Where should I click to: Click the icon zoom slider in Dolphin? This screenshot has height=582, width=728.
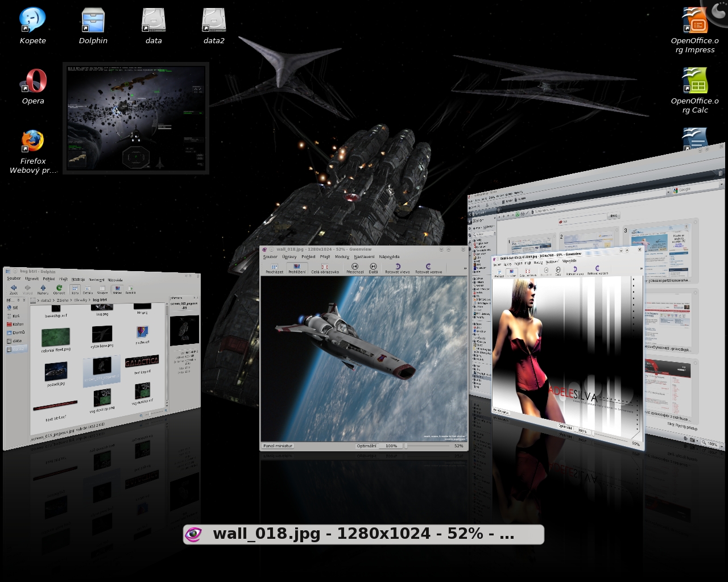(154, 414)
